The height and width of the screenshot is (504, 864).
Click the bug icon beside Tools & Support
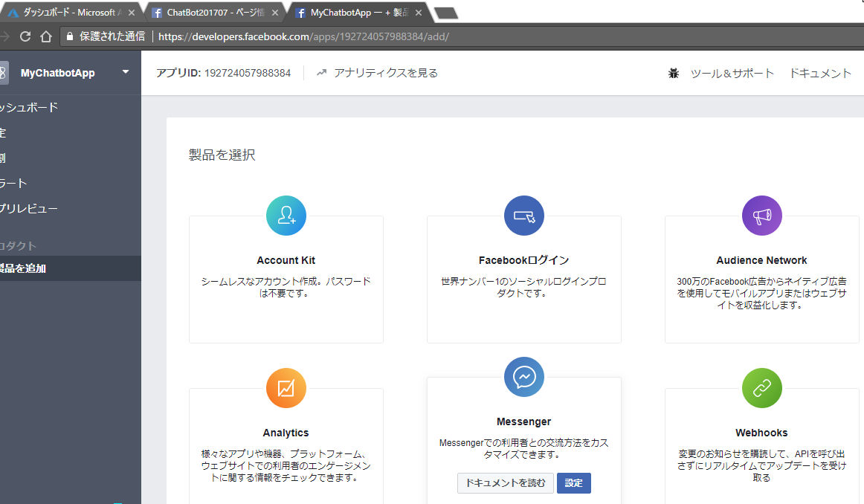click(674, 74)
